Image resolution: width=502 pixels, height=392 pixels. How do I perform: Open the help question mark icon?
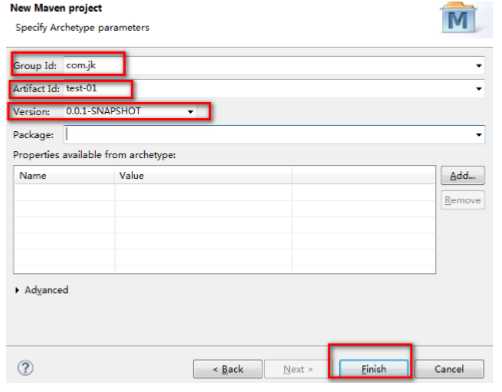point(25,368)
